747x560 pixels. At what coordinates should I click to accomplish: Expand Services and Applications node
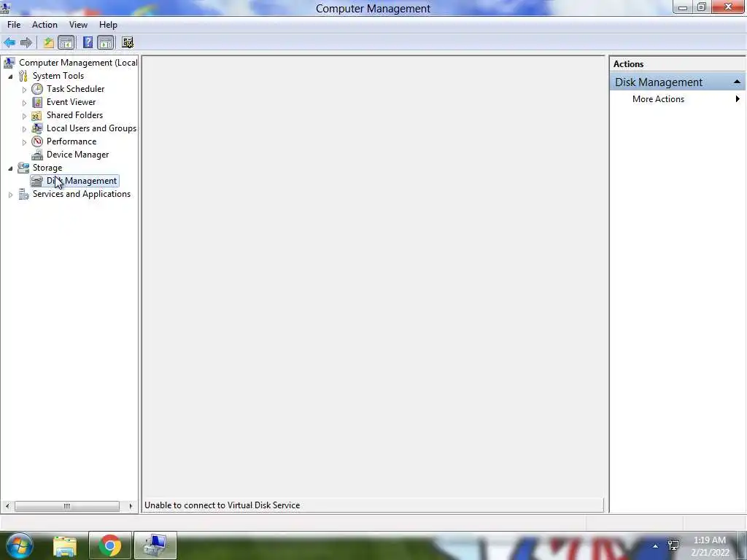pyautogui.click(x=10, y=194)
